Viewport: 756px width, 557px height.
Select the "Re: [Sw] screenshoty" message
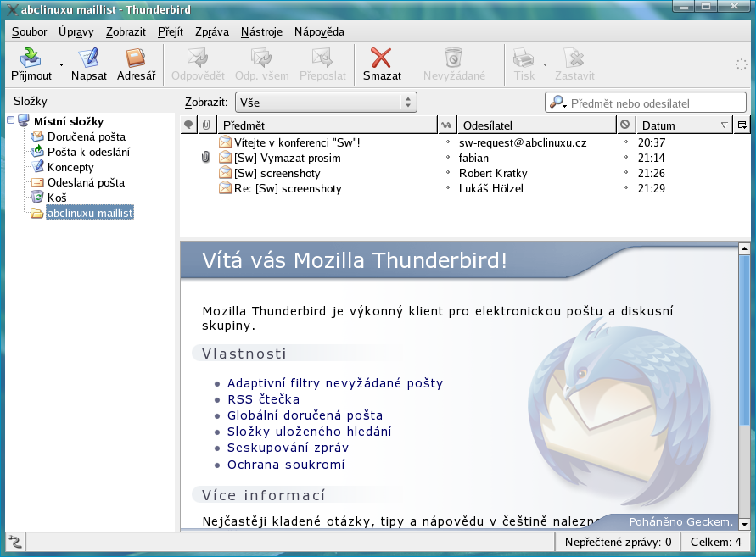tap(288, 188)
